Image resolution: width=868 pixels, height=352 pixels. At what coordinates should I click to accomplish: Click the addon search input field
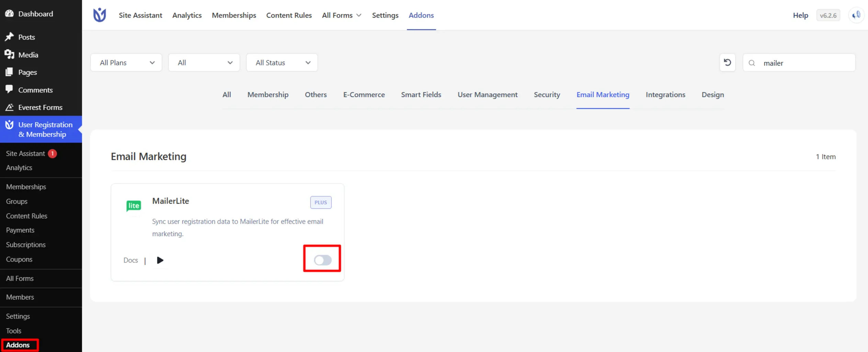tap(799, 63)
